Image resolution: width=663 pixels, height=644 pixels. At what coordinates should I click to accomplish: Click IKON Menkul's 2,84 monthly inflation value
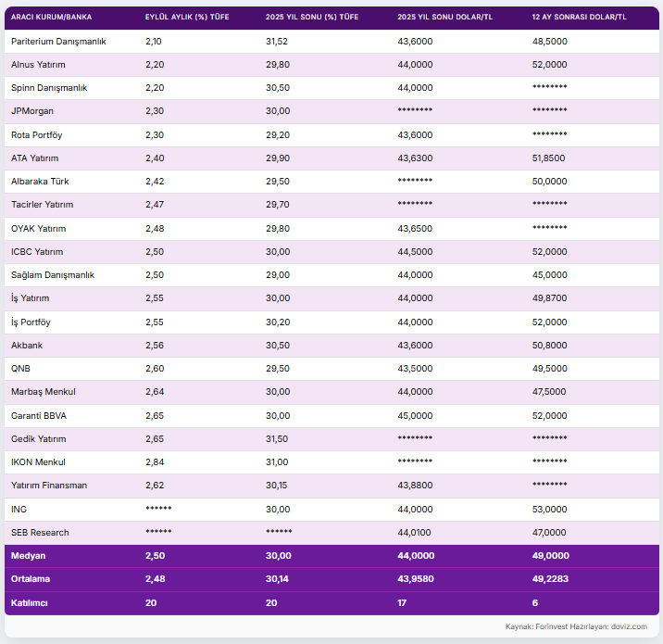(x=155, y=461)
